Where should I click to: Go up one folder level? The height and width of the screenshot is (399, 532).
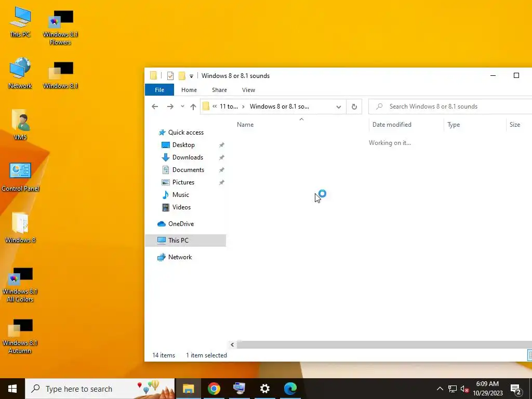point(193,107)
